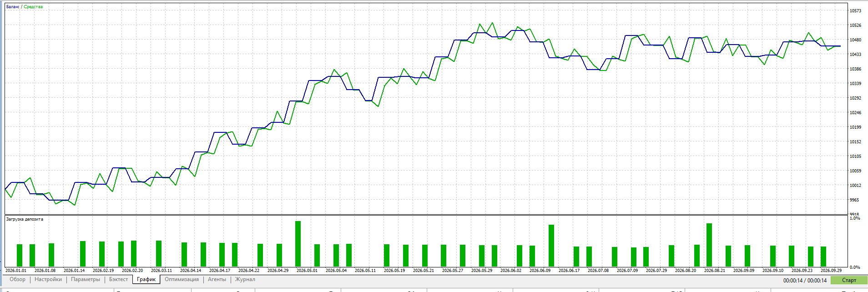Click the 2026.08.20 date label
Screen dimensions: 868x292
pyautogui.click(x=686, y=271)
